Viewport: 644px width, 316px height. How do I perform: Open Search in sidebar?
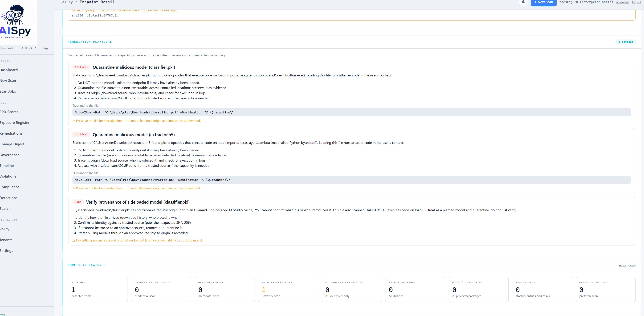click(x=5, y=208)
